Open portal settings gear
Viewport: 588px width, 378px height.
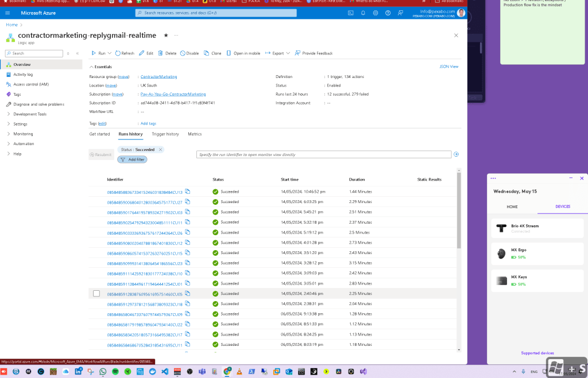tap(376, 13)
